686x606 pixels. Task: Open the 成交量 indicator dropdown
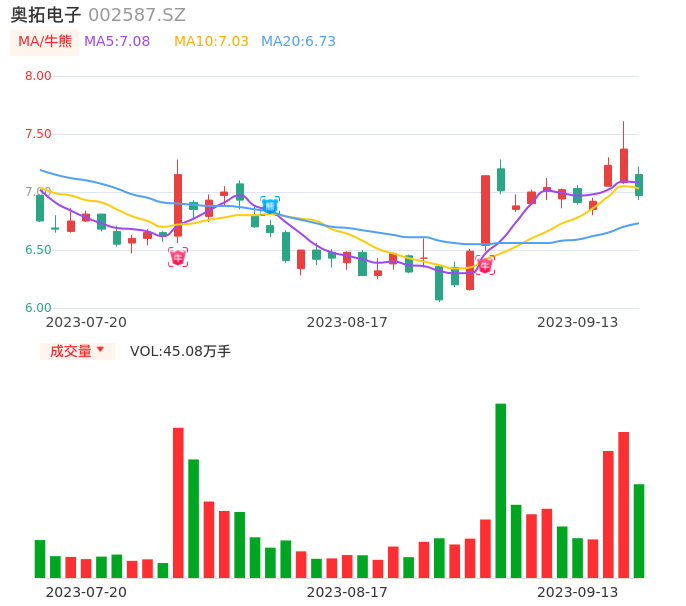pos(77,351)
